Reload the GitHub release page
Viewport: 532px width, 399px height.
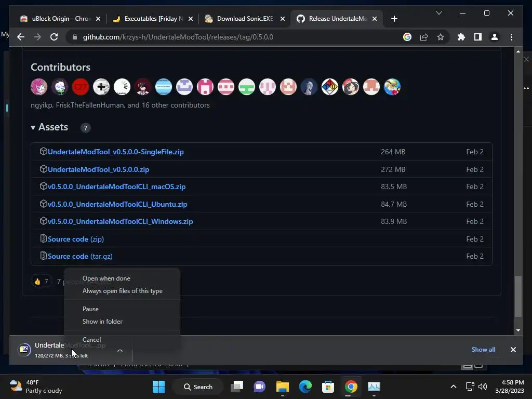click(54, 37)
